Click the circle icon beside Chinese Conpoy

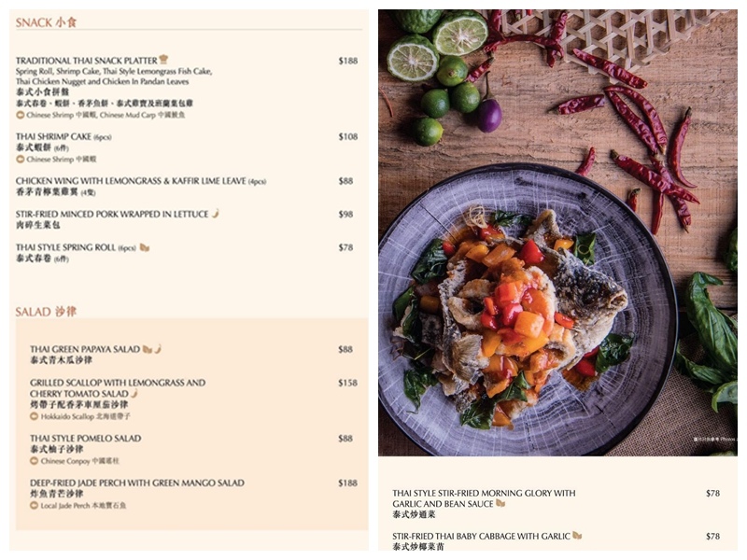tap(34, 461)
